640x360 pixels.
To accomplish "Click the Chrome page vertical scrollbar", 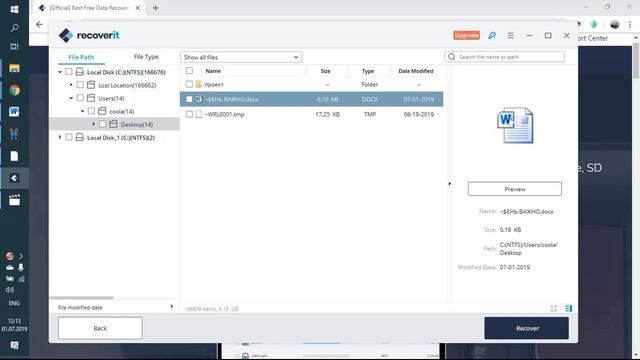I will click(x=636, y=61).
